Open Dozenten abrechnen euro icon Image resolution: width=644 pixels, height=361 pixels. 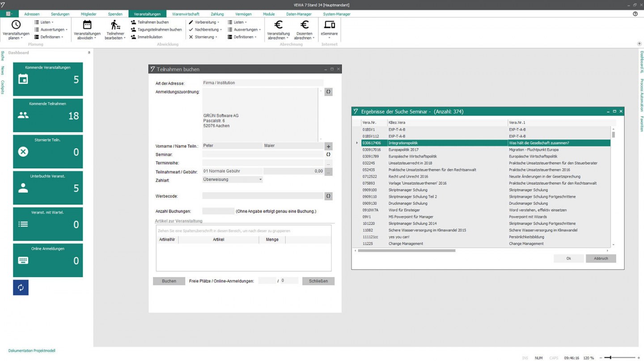[305, 25]
